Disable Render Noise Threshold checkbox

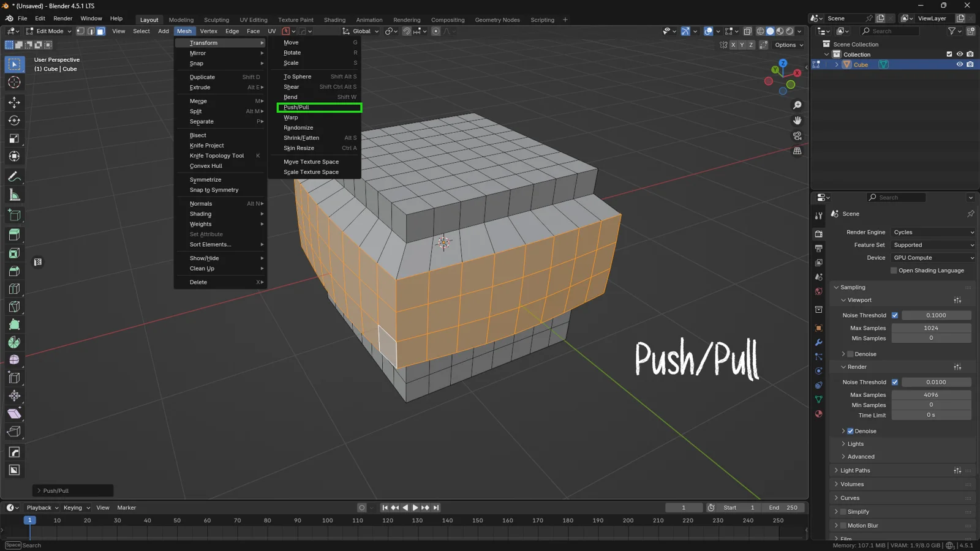[x=895, y=382]
